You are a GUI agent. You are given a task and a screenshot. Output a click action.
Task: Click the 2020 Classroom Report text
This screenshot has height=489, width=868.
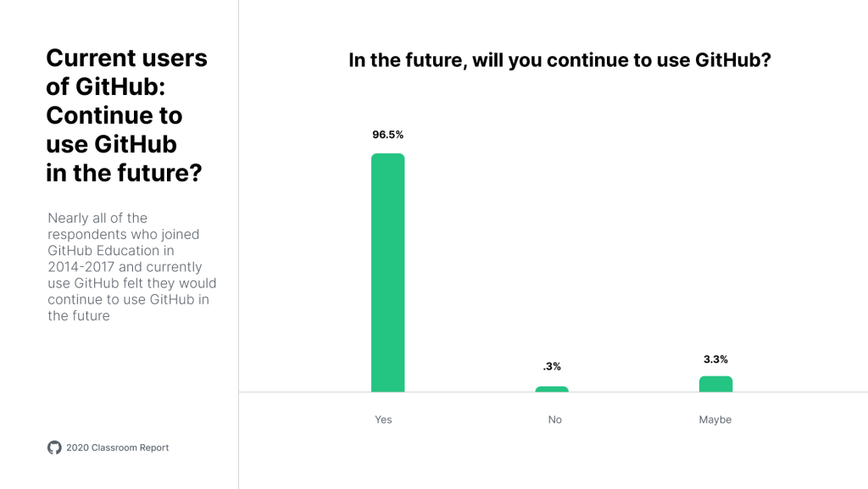point(117,447)
